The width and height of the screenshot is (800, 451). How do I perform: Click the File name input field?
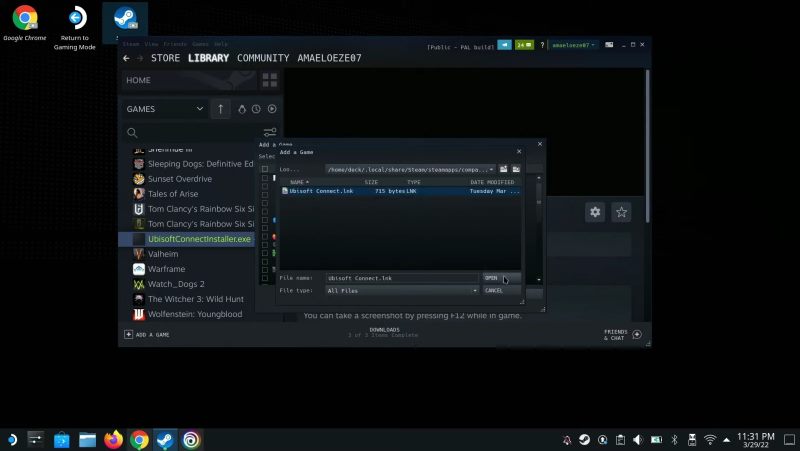coord(402,278)
